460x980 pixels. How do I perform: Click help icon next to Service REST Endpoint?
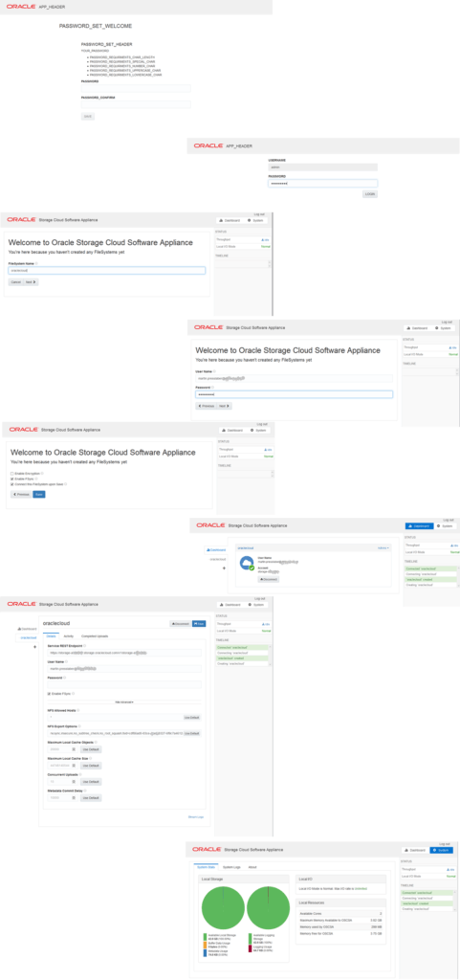point(84,645)
